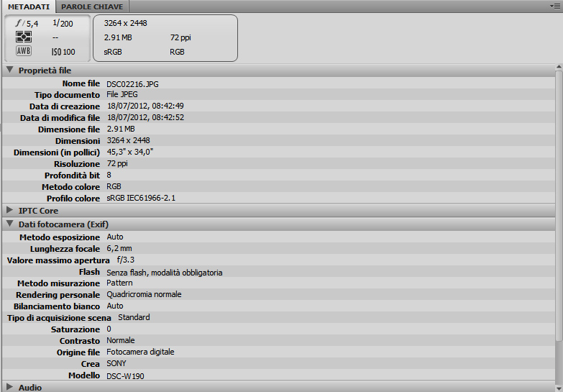
Task: Select the file name DSC02216.JPG
Action: tap(132, 84)
